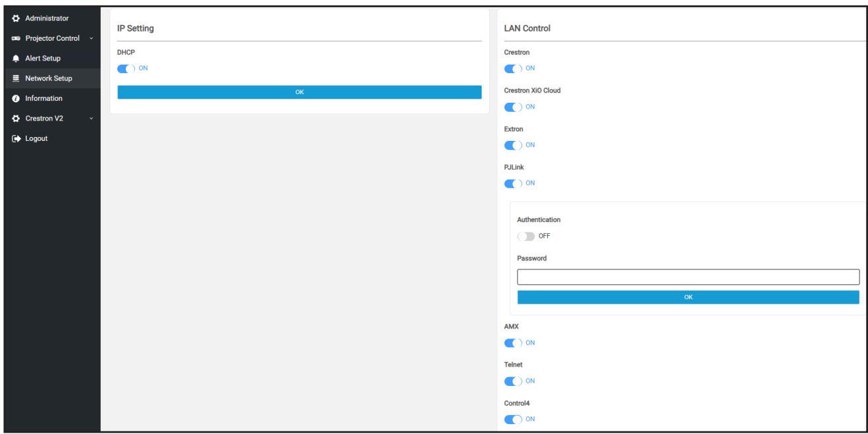Click the Administrator gear icon
The width and height of the screenshot is (868, 434).
[16, 18]
